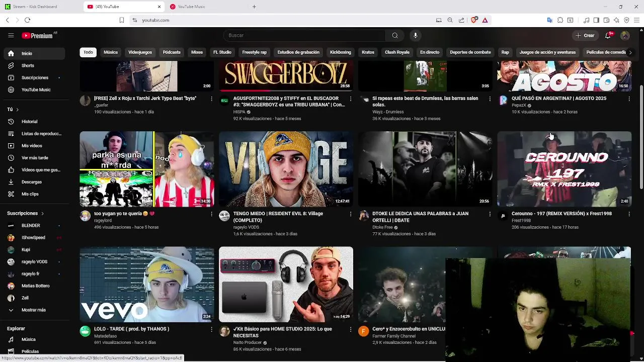The height and width of the screenshot is (362, 644).
Task: Go to Shorts in sidebar
Action: [x=34, y=65]
